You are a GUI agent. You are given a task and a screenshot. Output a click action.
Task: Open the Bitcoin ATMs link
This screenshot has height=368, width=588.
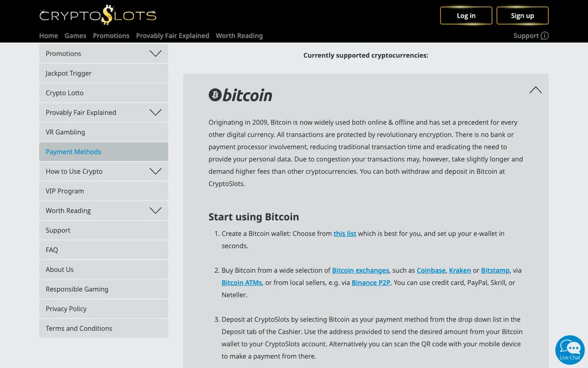pos(242,283)
